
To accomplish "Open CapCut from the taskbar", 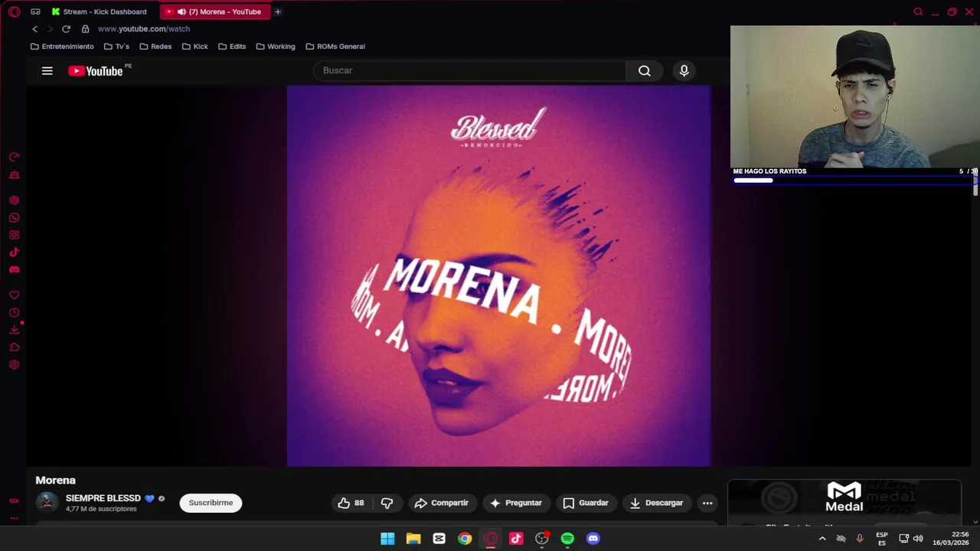I will tap(439, 539).
